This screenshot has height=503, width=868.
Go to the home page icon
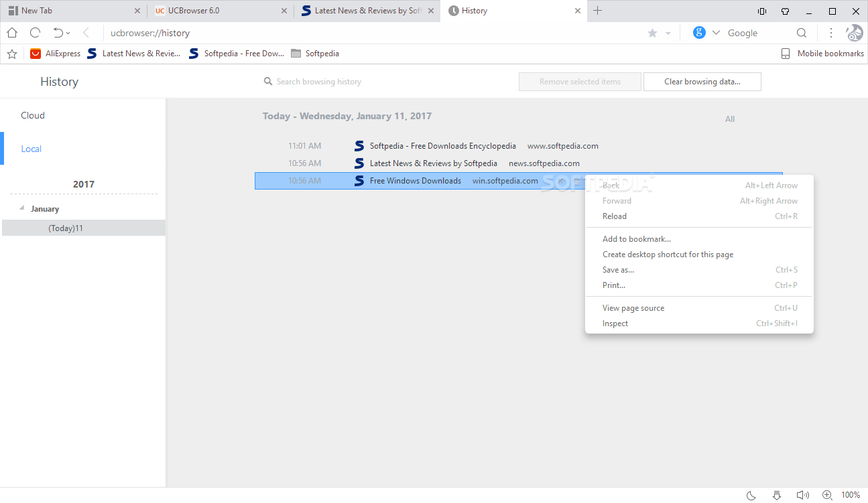point(12,33)
